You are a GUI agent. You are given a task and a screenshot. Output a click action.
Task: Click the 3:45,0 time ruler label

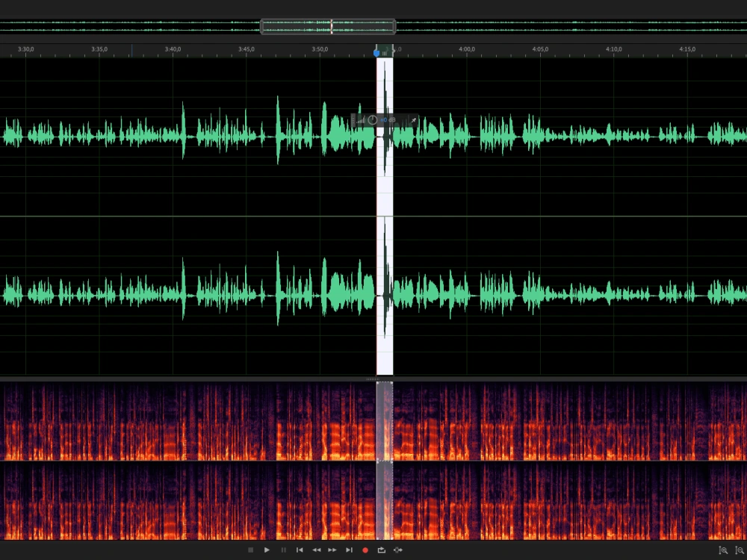(247, 49)
